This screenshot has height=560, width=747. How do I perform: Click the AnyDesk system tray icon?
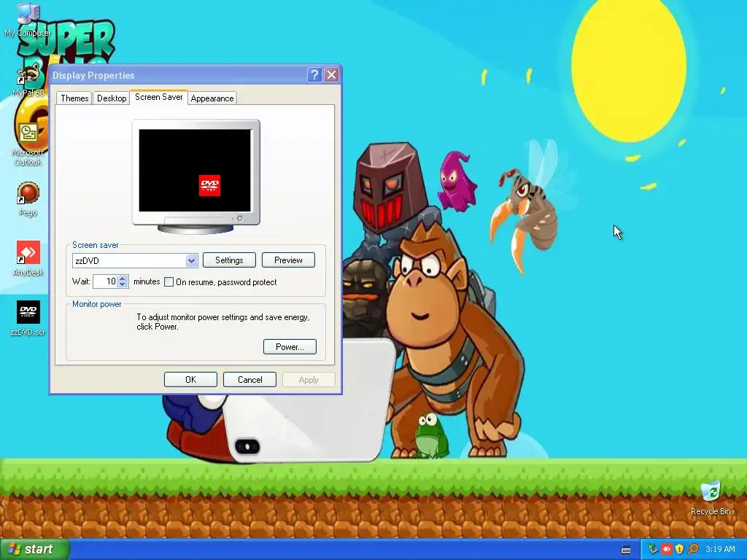pos(666,550)
